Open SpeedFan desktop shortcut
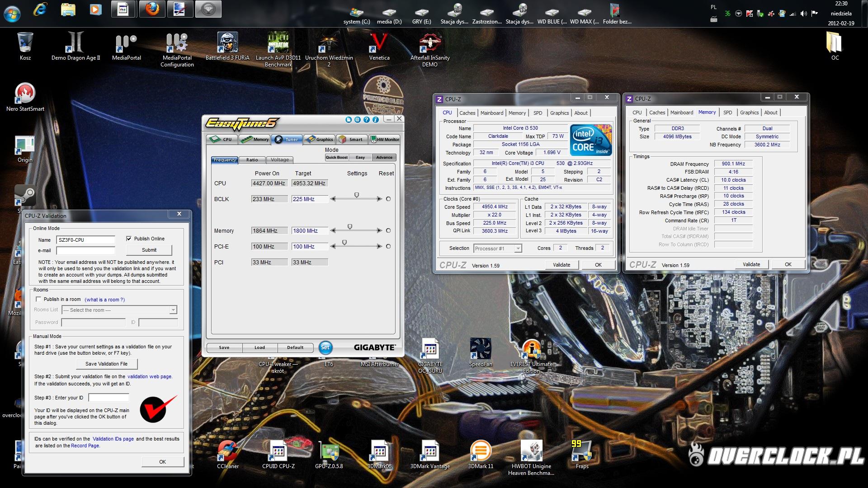Screen dimensions: 868x488 point(481,352)
